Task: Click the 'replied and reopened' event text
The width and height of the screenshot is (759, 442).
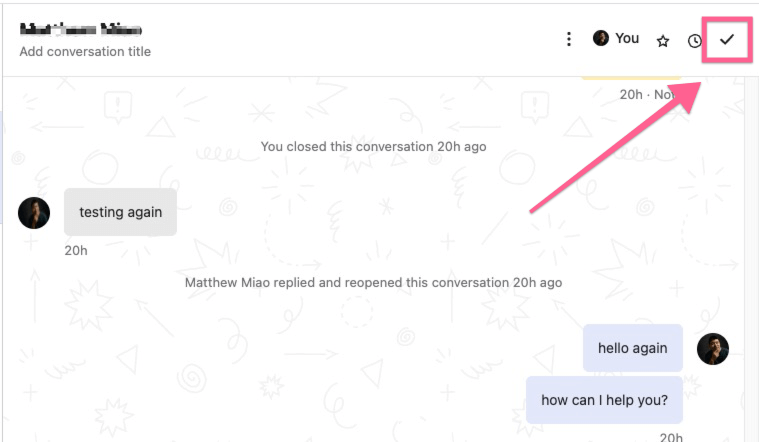Action: pyautogui.click(x=373, y=283)
